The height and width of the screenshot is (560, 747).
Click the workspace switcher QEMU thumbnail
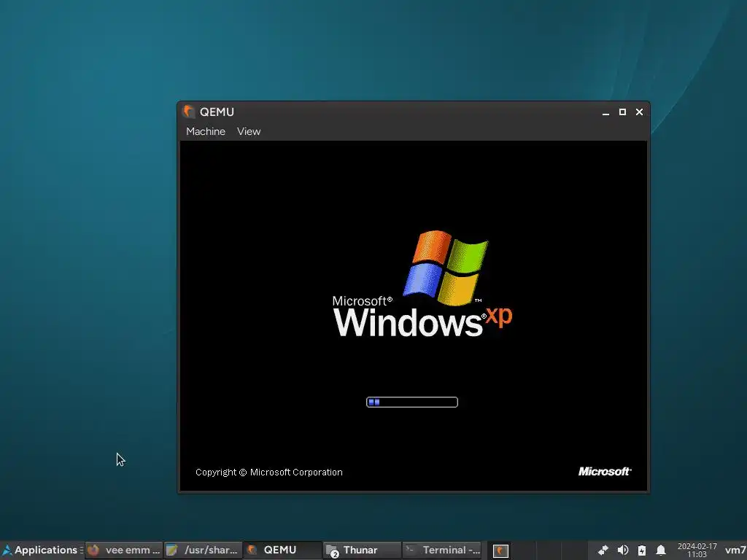pyautogui.click(x=500, y=551)
